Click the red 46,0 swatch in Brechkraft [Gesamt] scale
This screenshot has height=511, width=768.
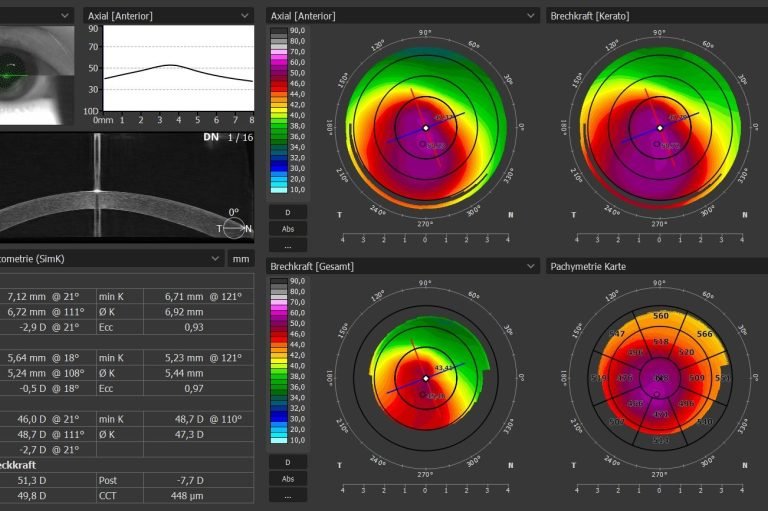[279, 334]
